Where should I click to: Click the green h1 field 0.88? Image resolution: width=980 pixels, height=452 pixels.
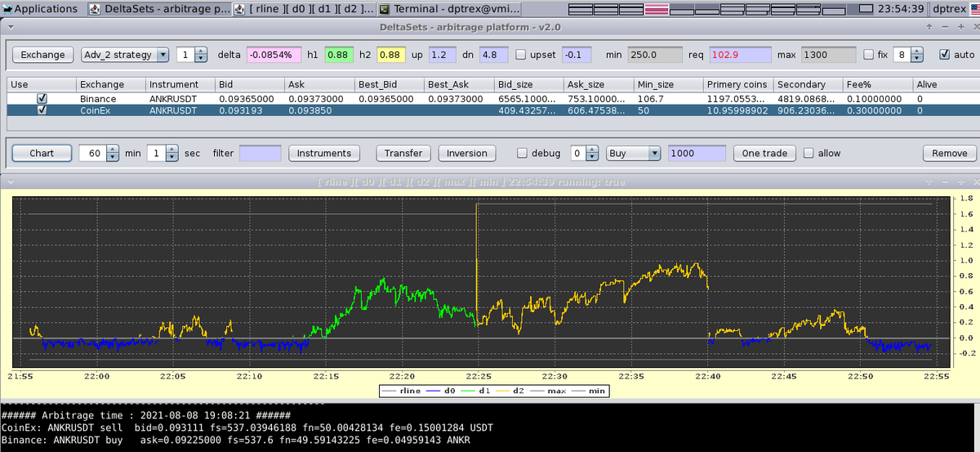(338, 55)
